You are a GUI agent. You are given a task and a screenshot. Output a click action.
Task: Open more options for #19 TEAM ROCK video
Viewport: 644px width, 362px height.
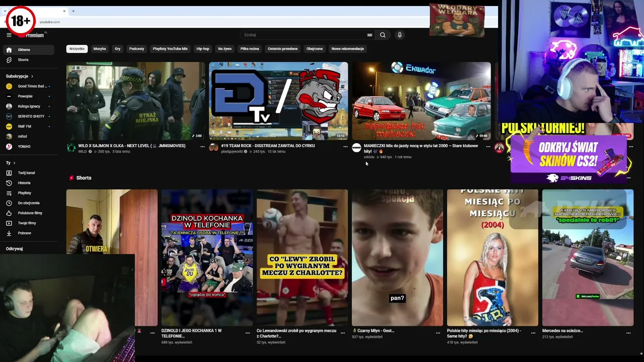point(345,146)
